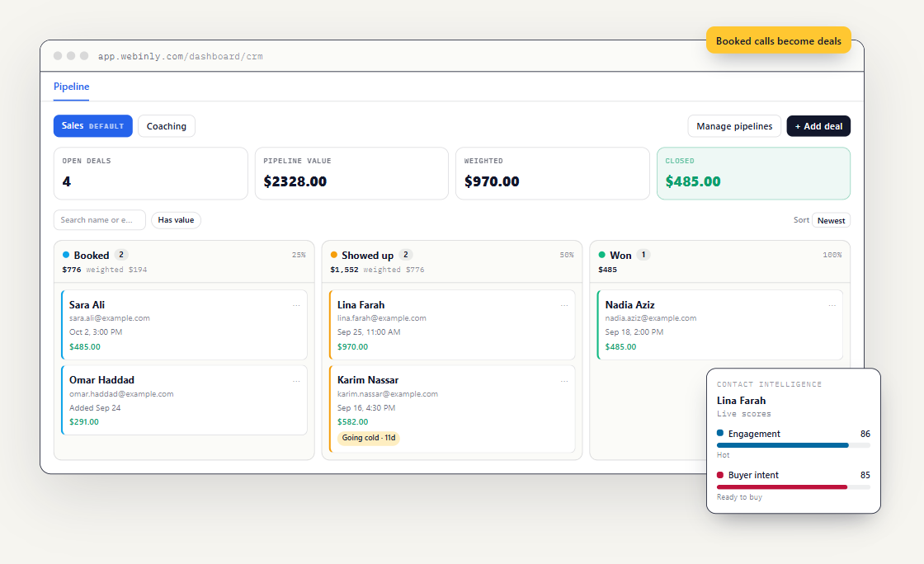924x564 pixels.
Task: Focus the Search name or email field
Action: [100, 219]
